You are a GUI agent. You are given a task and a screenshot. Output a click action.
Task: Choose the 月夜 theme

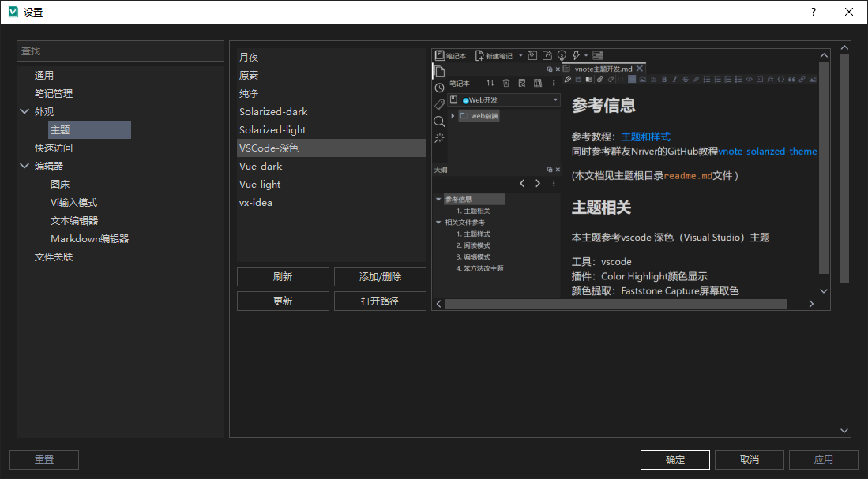tap(332, 57)
